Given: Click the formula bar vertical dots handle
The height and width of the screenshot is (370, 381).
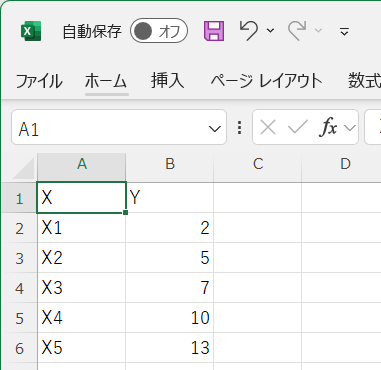Looking at the screenshot, I should (239, 128).
